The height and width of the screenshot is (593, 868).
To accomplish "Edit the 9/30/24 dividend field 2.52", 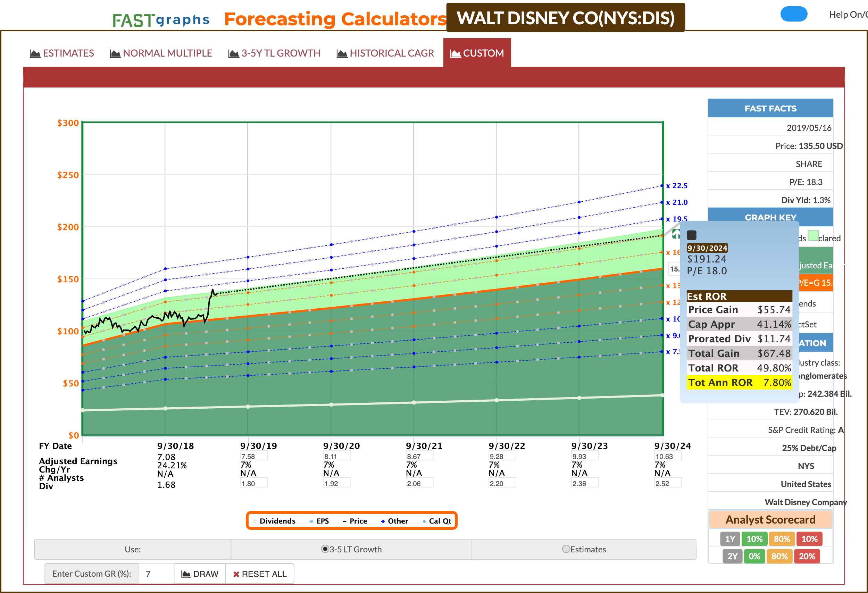I will 668,483.
